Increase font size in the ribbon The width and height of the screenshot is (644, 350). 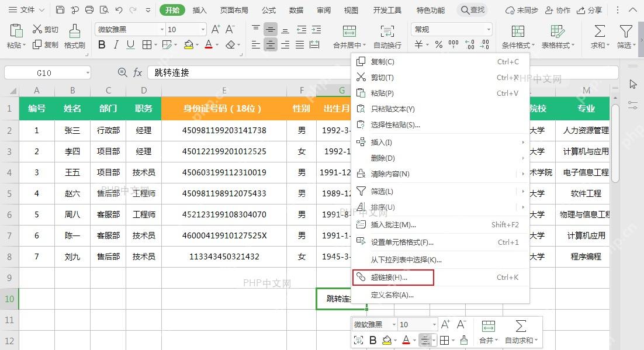tap(216, 29)
